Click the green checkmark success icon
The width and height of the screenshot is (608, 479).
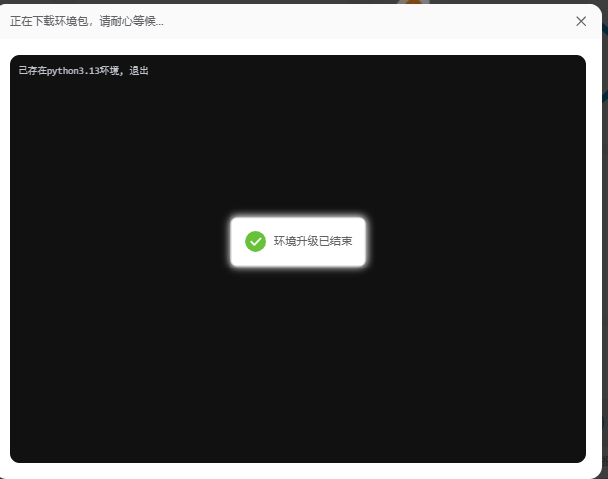click(x=255, y=242)
